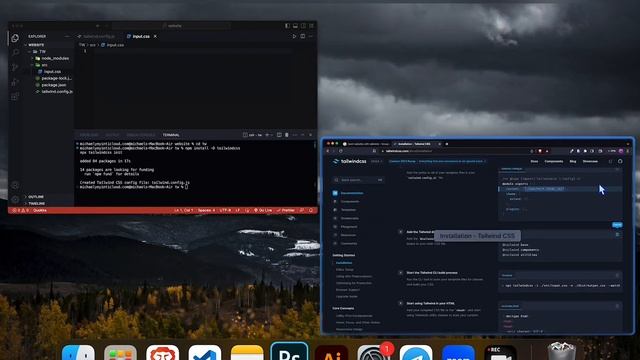Viewport: 640px width, 360px height.
Task: Switch to OUTPUT panel tab
Action: tap(112, 135)
